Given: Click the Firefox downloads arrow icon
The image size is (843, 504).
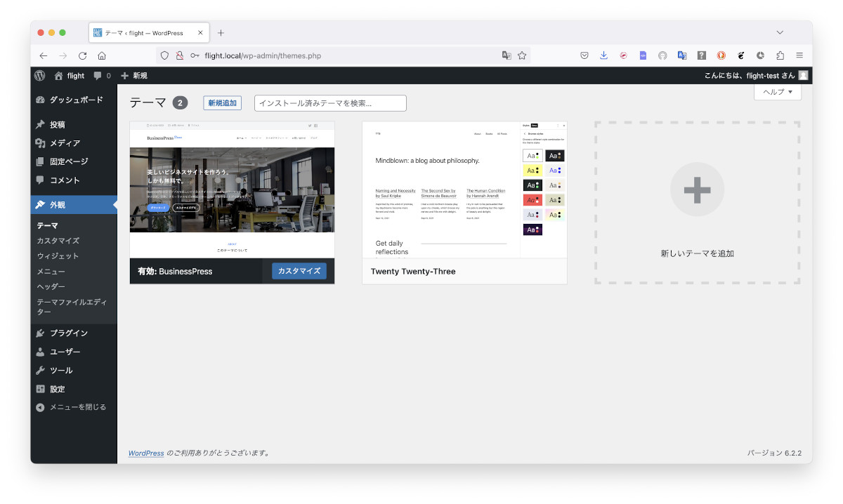Looking at the screenshot, I should click(603, 55).
